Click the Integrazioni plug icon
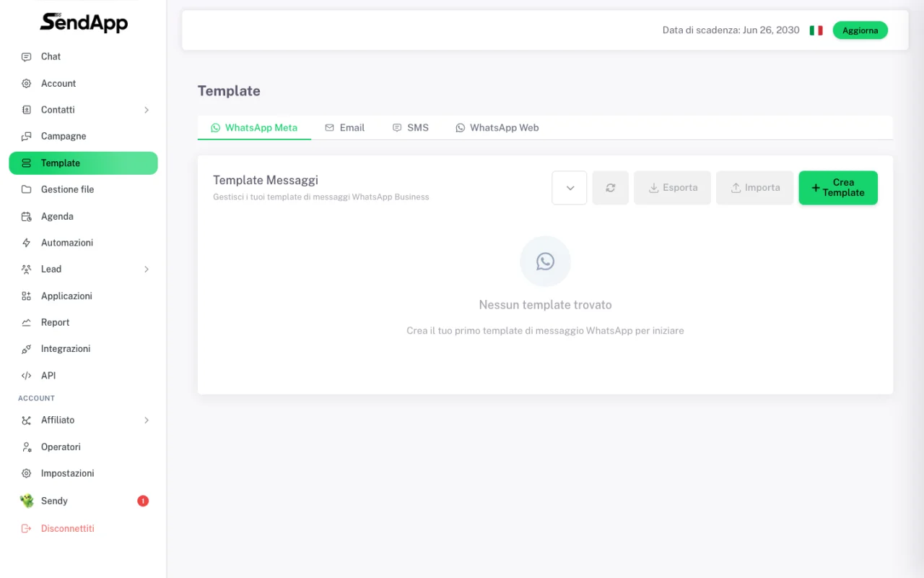Viewport: 924px width, 578px height. (27, 349)
